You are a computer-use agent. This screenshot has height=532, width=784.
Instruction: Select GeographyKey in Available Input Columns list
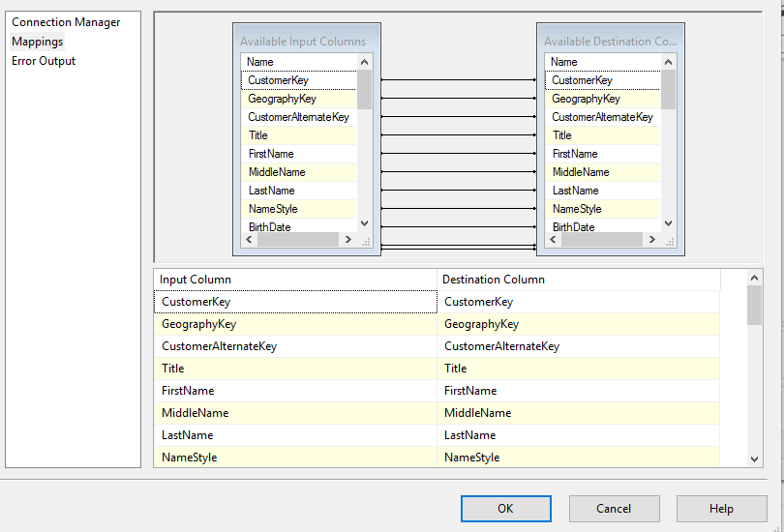(282, 99)
